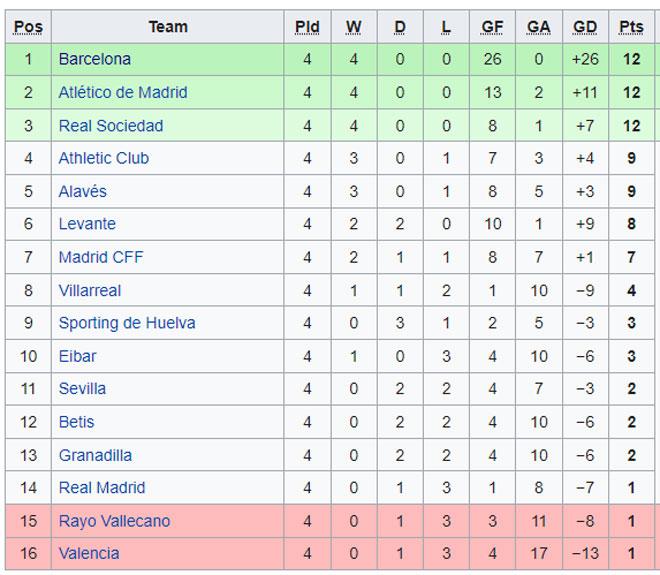Click the Eibar team link
This screenshot has height=575, width=660.
pos(77,357)
